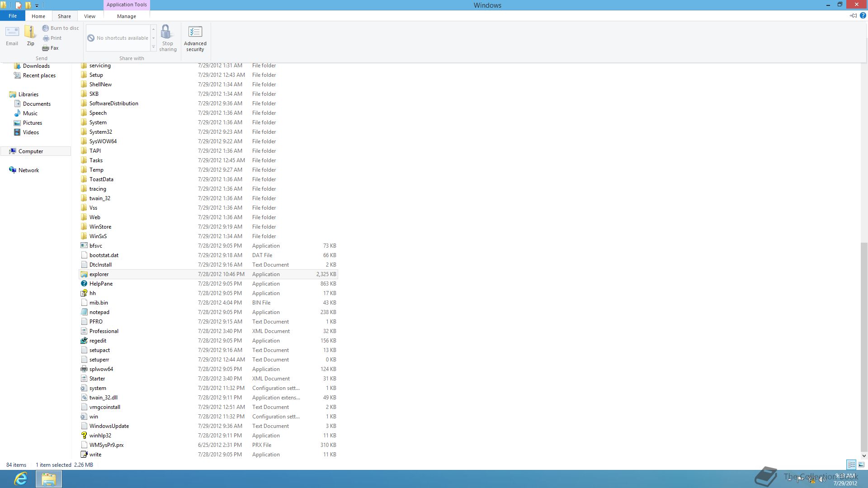Minimize the ribbon with the pin arrow
Viewport: 868px width, 488px height.
coord(853,15)
